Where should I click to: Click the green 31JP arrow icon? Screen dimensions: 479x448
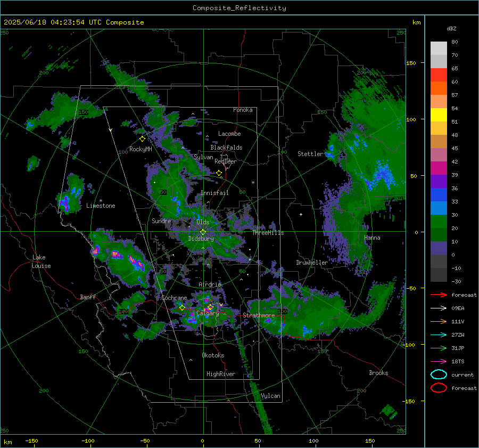tap(439, 348)
